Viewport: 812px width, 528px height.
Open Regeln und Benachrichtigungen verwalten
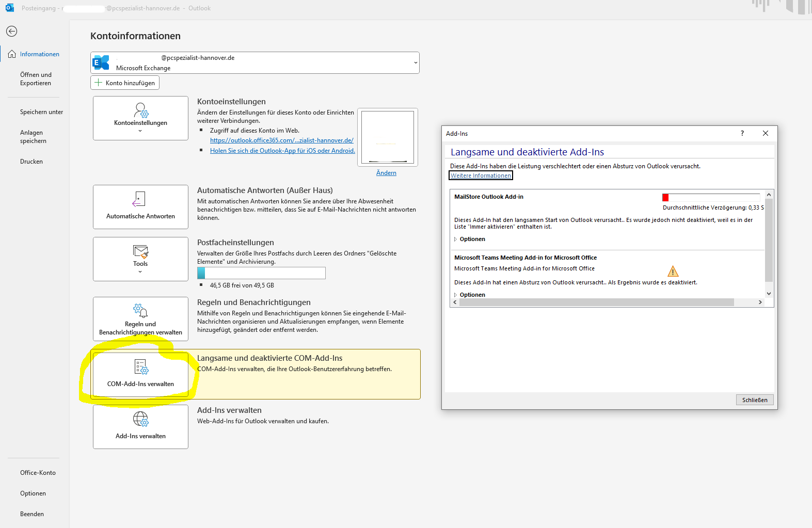coord(140,319)
